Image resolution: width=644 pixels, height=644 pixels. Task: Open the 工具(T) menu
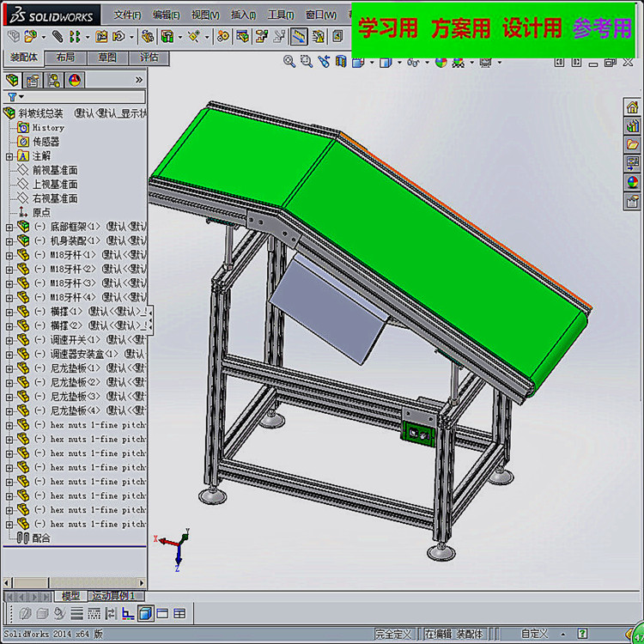281,15
